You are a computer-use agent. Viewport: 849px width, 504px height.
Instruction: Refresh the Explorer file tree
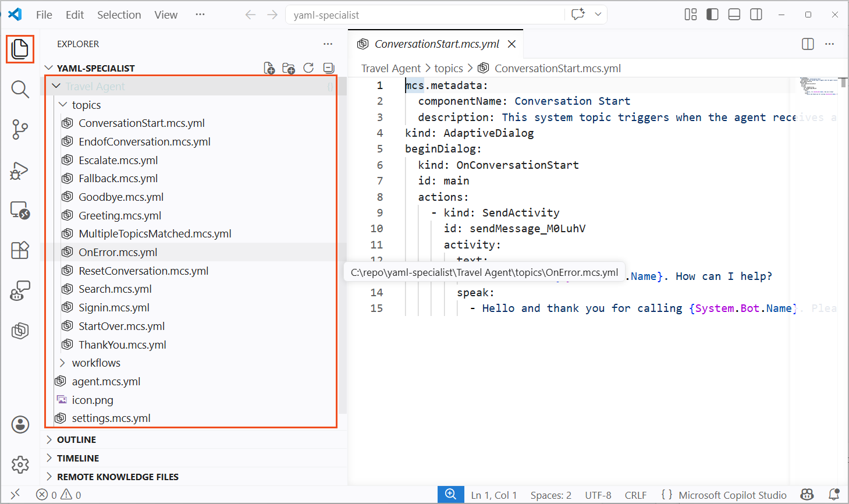(x=308, y=68)
